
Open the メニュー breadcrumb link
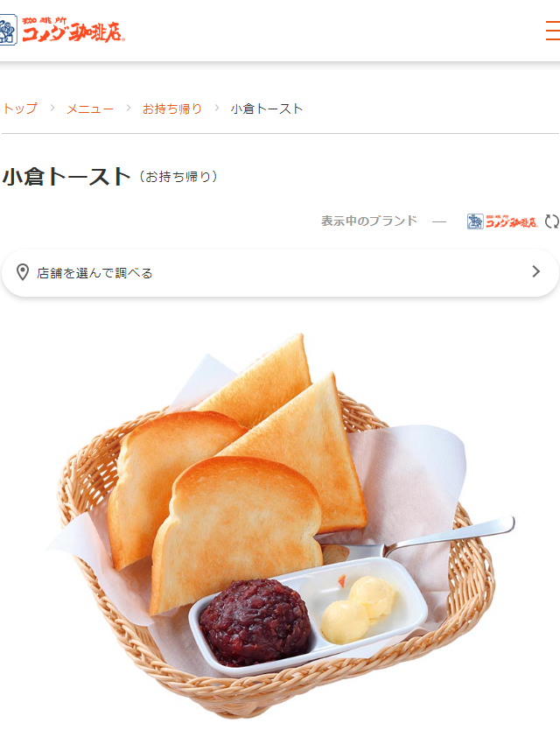(90, 109)
